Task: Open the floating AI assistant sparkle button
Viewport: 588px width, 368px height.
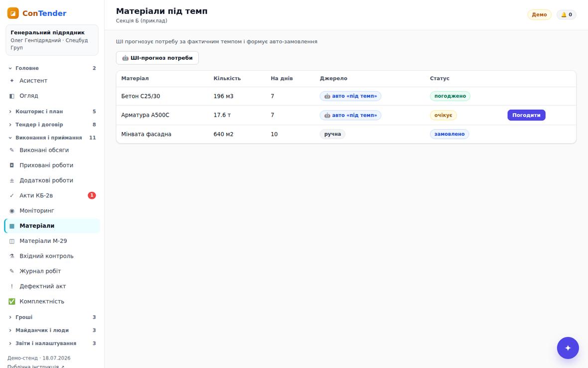Action: (568, 348)
